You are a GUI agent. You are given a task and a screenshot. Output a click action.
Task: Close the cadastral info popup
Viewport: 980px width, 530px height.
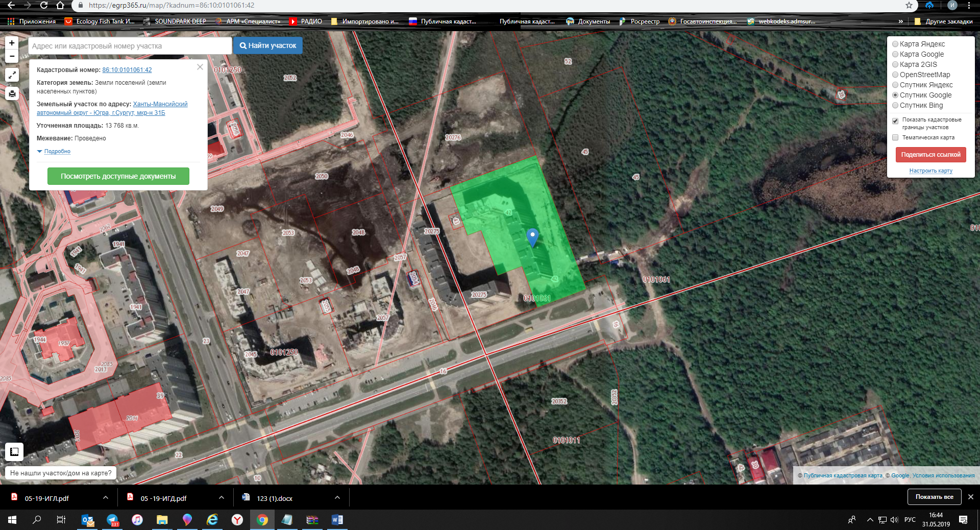point(200,67)
